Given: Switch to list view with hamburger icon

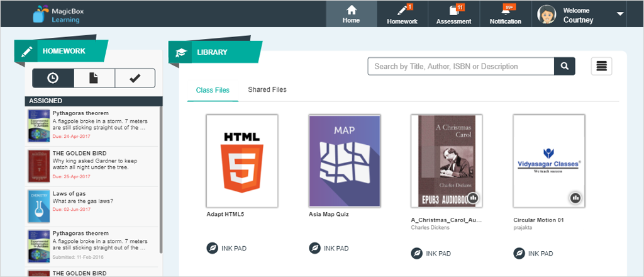Looking at the screenshot, I should 602,66.
